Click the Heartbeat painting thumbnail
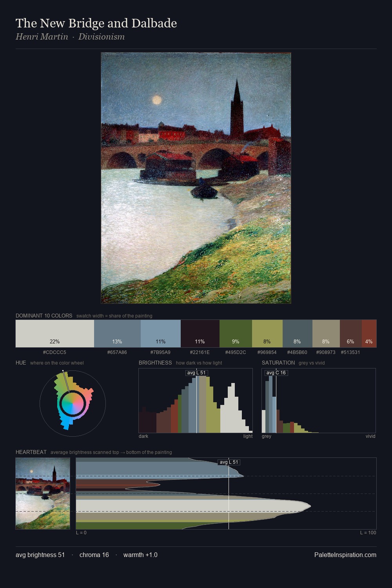The image size is (392, 588). (43, 494)
